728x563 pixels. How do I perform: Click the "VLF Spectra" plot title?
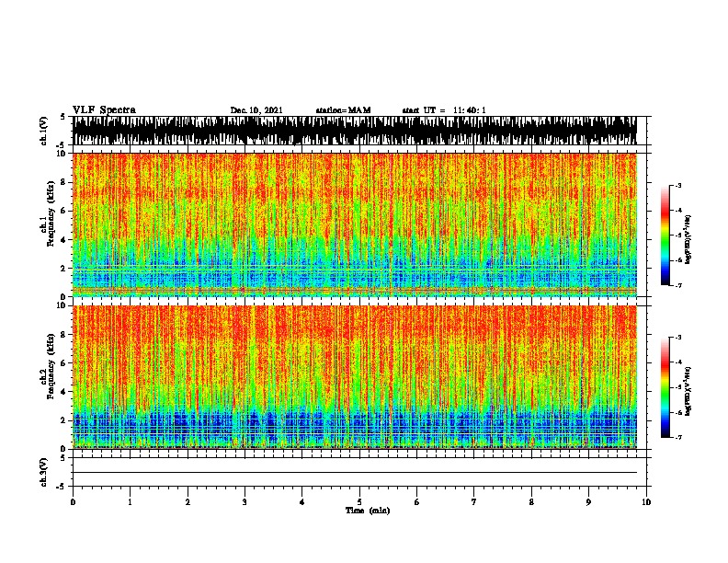[x=104, y=110]
